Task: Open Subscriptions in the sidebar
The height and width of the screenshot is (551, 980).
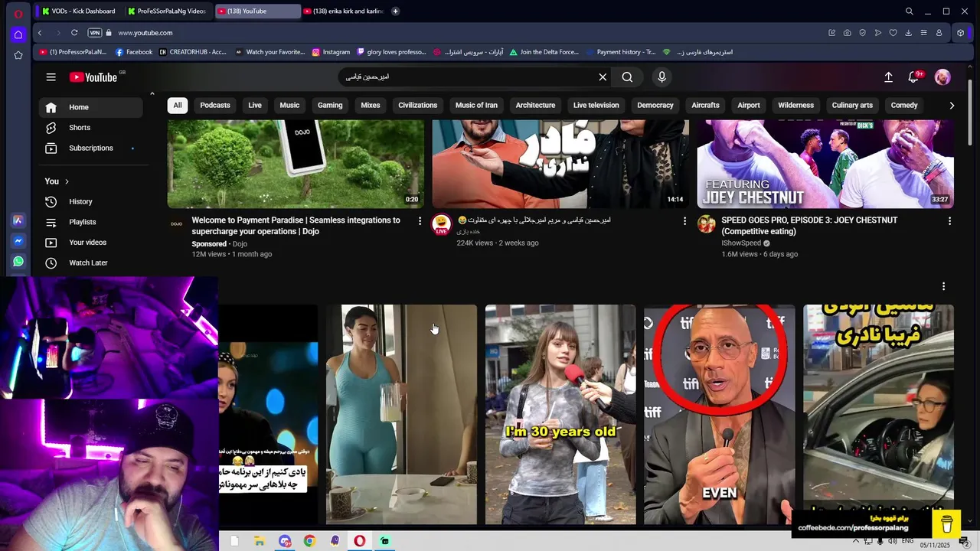Action: click(x=91, y=148)
